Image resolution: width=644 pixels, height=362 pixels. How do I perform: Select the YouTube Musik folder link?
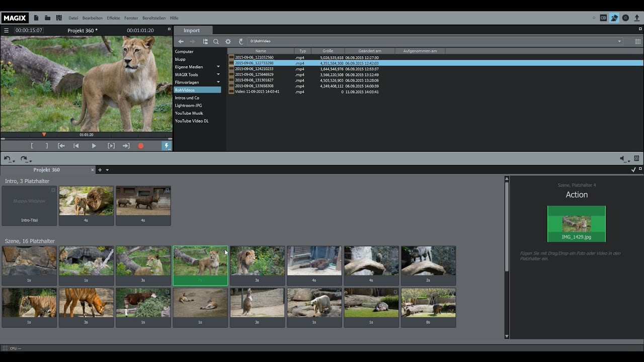pyautogui.click(x=189, y=113)
